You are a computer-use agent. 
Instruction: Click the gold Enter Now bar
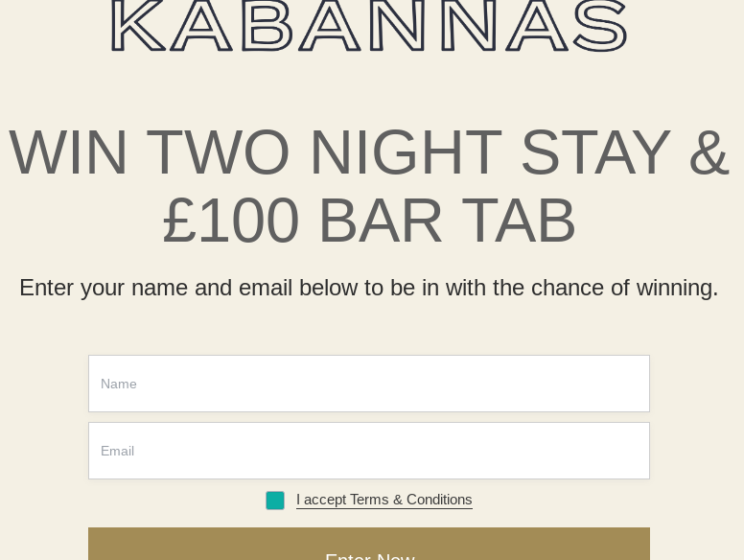point(369,547)
